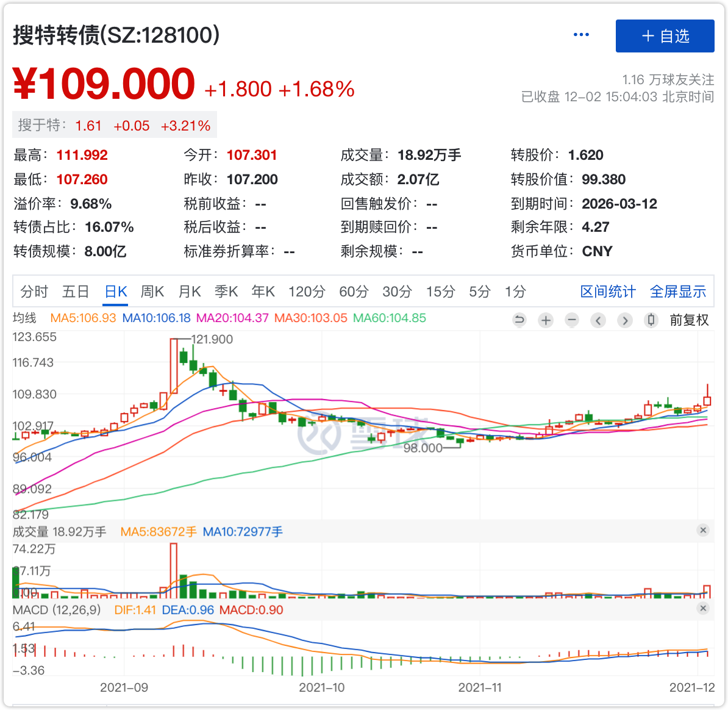The width and height of the screenshot is (728, 710).
Task: Close the volume (成交量) indicator panel
Action: coord(703,531)
